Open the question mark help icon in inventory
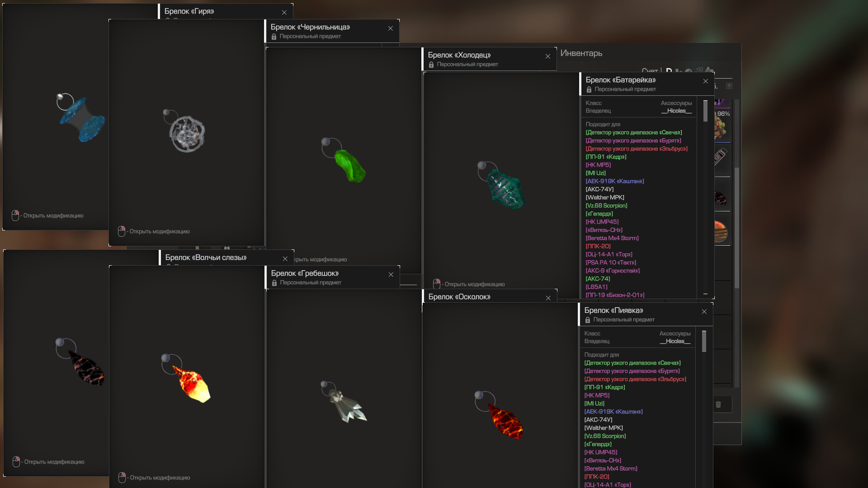Viewport: 868px width, 488px height. [729, 86]
